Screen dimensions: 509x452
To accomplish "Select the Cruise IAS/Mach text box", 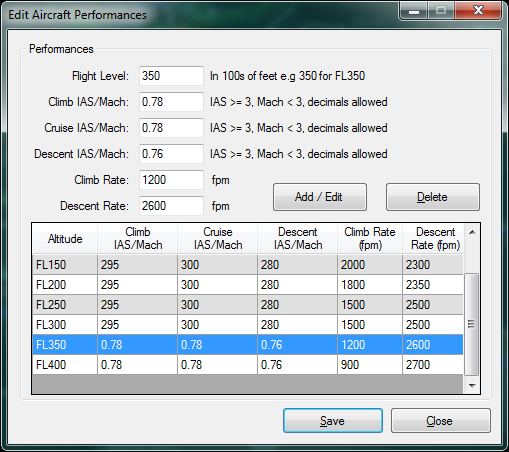I will [x=171, y=128].
